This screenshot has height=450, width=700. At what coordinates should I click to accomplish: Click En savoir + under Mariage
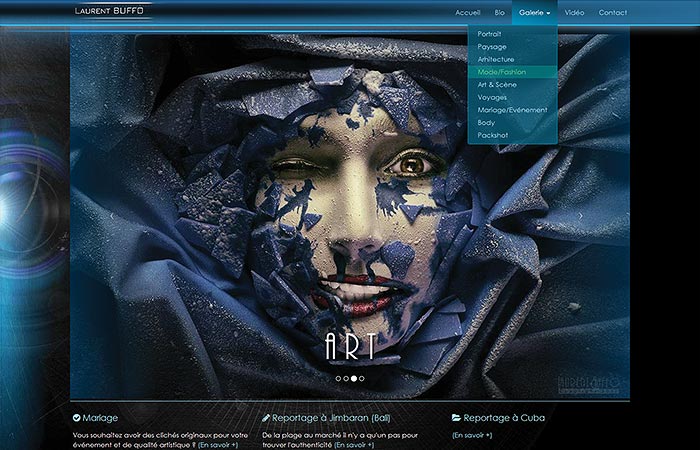(x=218, y=445)
